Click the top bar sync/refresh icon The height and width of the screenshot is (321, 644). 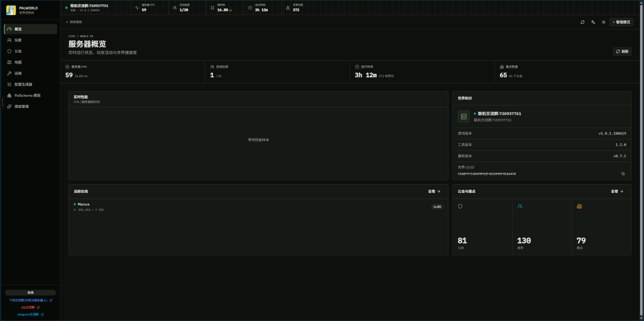click(x=582, y=22)
